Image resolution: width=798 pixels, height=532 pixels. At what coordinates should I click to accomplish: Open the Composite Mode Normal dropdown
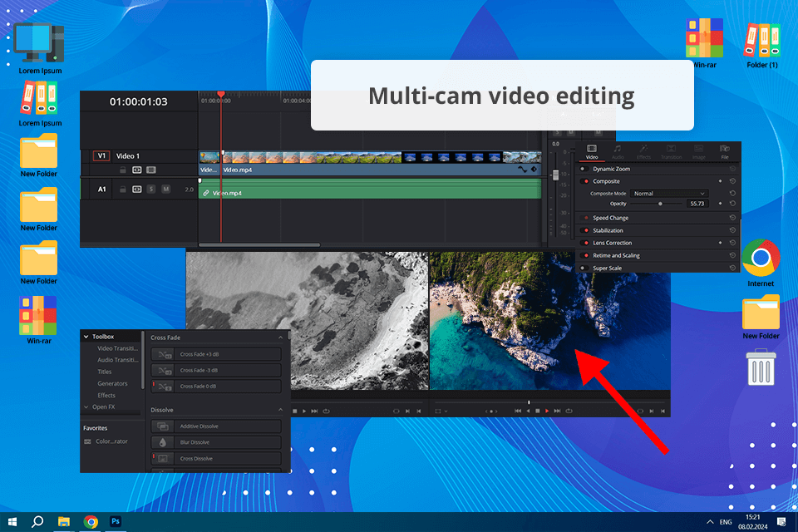668,194
